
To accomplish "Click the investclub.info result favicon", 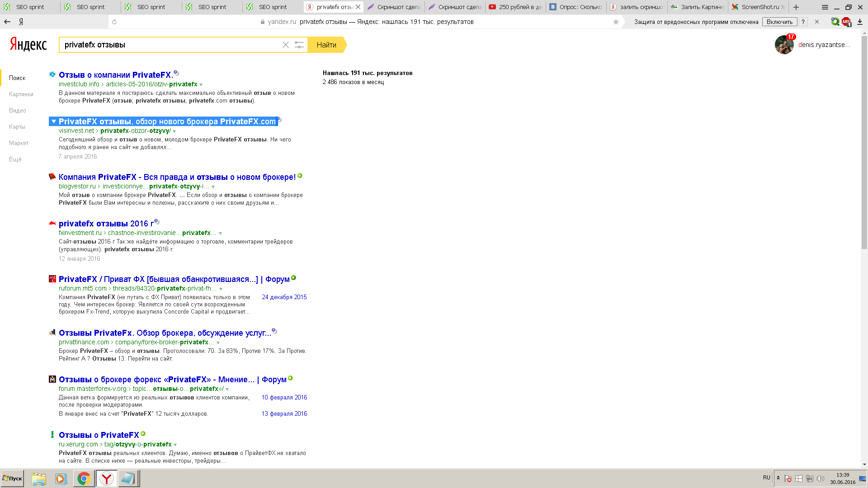I will click(x=52, y=75).
